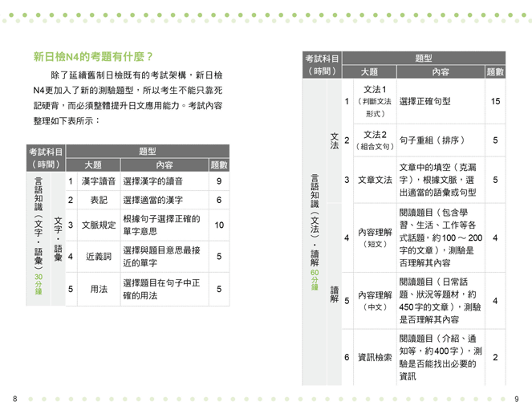
Task: Click the left table's 題型 header
Action: [x=148, y=152]
